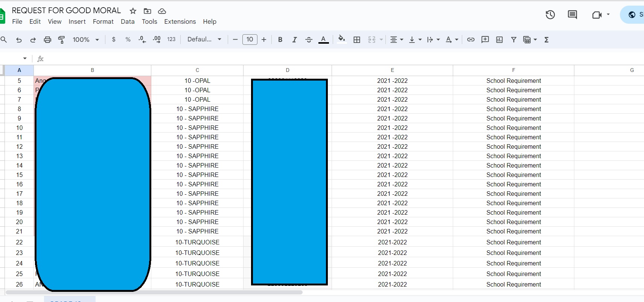
Task: Select column C header
Action: pos(197,70)
